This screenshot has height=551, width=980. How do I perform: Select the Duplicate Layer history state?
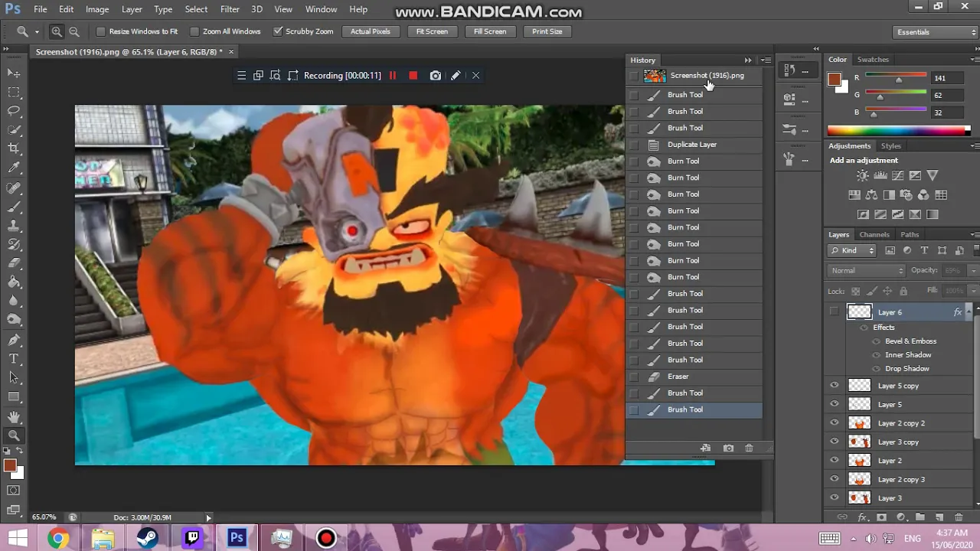(x=694, y=145)
